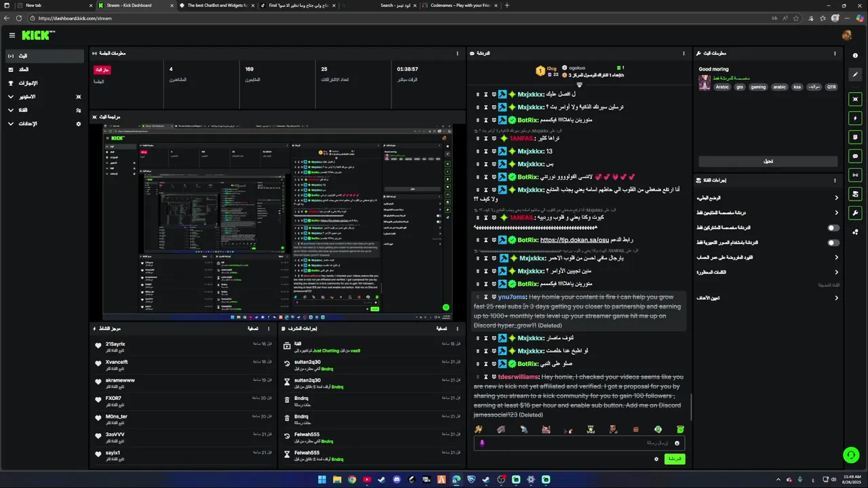Open banned words الكلمات المحظورة chevron
Screen dimensions: 868x488
836,272
